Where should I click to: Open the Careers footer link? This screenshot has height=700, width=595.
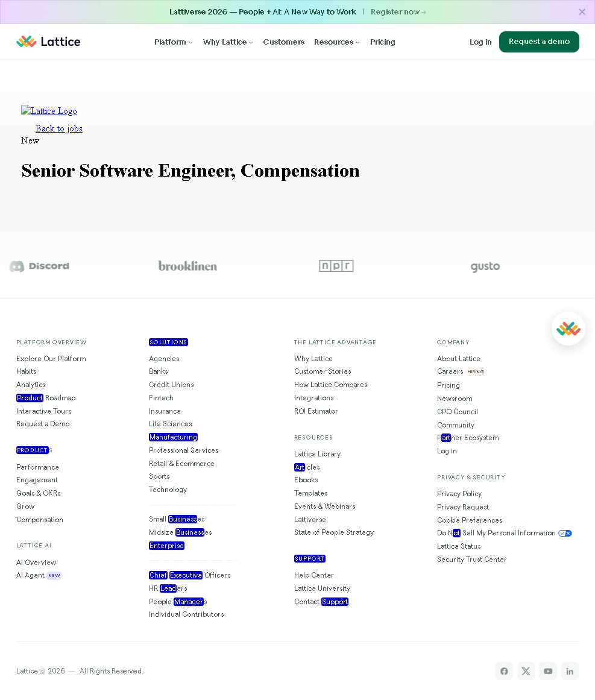(x=450, y=371)
